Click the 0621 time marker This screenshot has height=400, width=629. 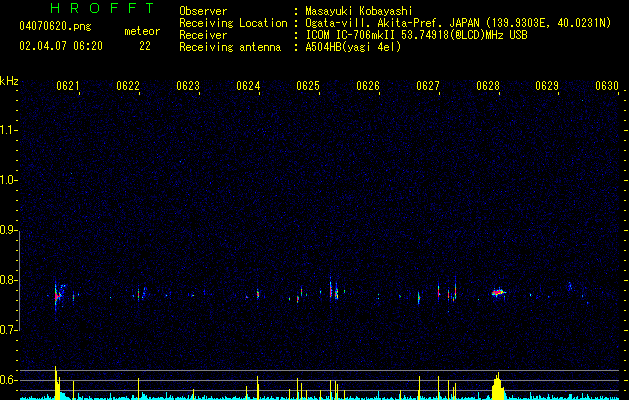point(67,86)
